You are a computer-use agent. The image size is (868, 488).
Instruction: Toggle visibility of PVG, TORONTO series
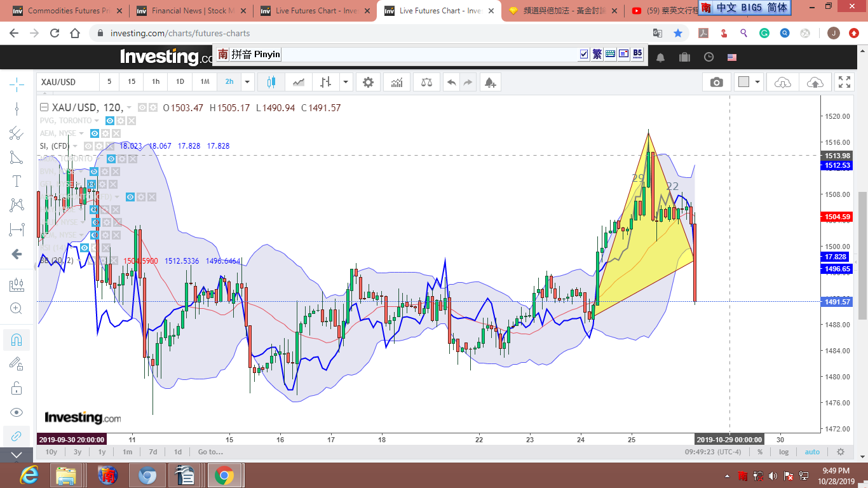[x=109, y=121]
